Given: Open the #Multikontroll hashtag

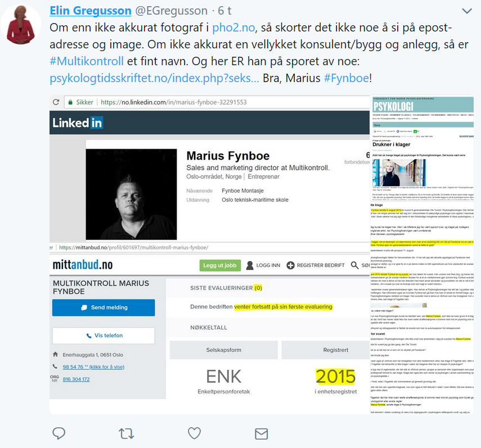Looking at the screenshot, I should (x=87, y=61).
